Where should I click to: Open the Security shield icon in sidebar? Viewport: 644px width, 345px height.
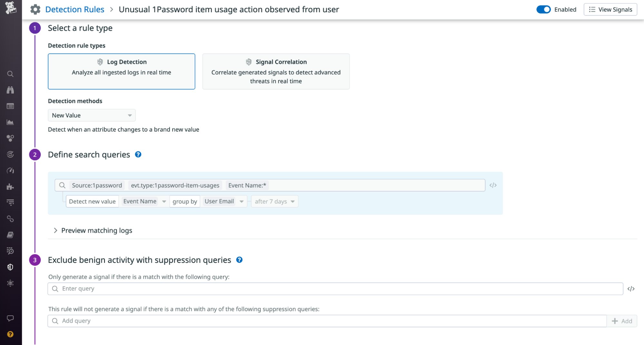pyautogui.click(x=10, y=267)
